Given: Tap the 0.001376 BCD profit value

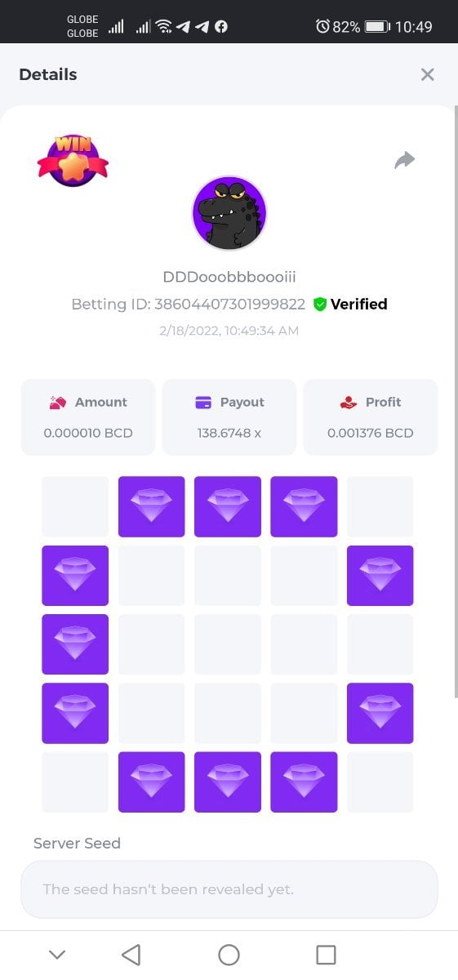Looking at the screenshot, I should (x=371, y=433).
